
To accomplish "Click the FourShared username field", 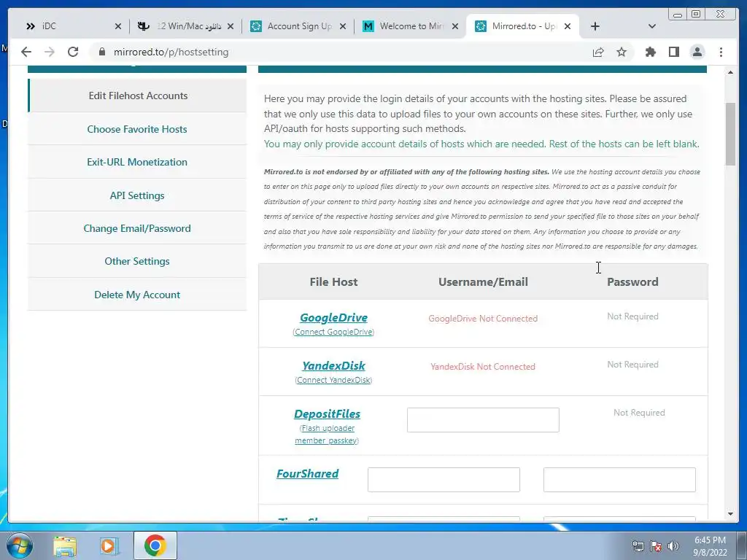I will pyautogui.click(x=444, y=480).
